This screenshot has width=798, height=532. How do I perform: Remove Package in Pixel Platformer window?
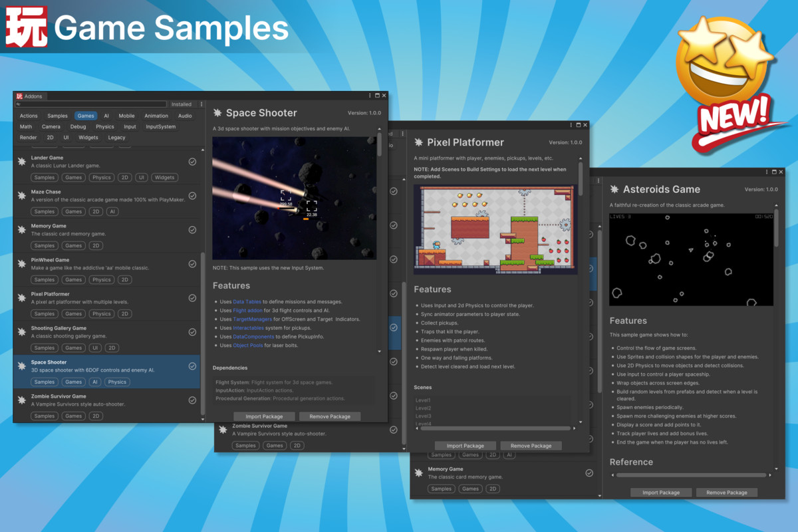[531, 446]
